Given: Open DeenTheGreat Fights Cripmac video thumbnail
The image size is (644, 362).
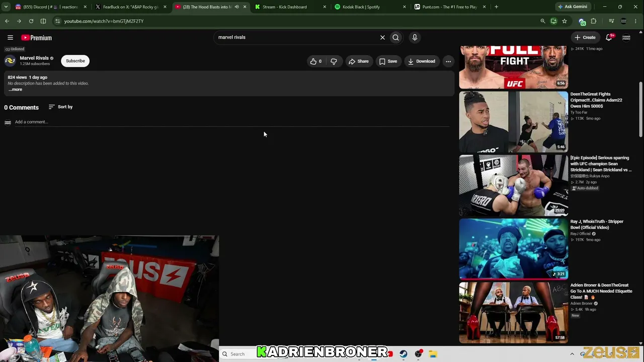Looking at the screenshot, I should click(513, 122).
